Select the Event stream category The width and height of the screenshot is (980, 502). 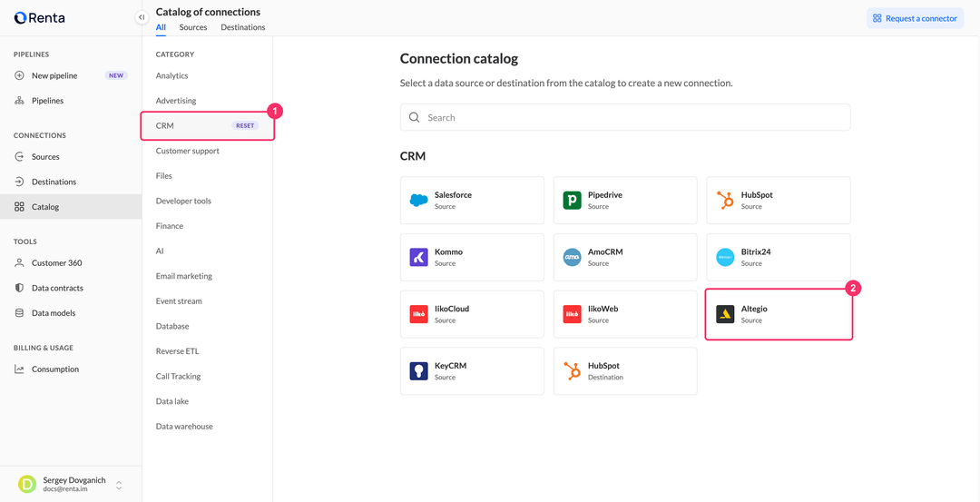179,300
